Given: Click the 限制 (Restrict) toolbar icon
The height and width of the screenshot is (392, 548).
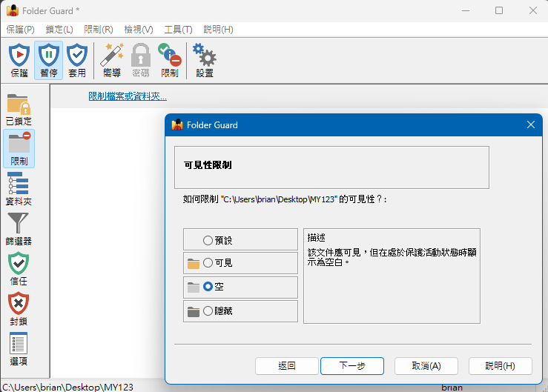Looking at the screenshot, I should point(170,59).
